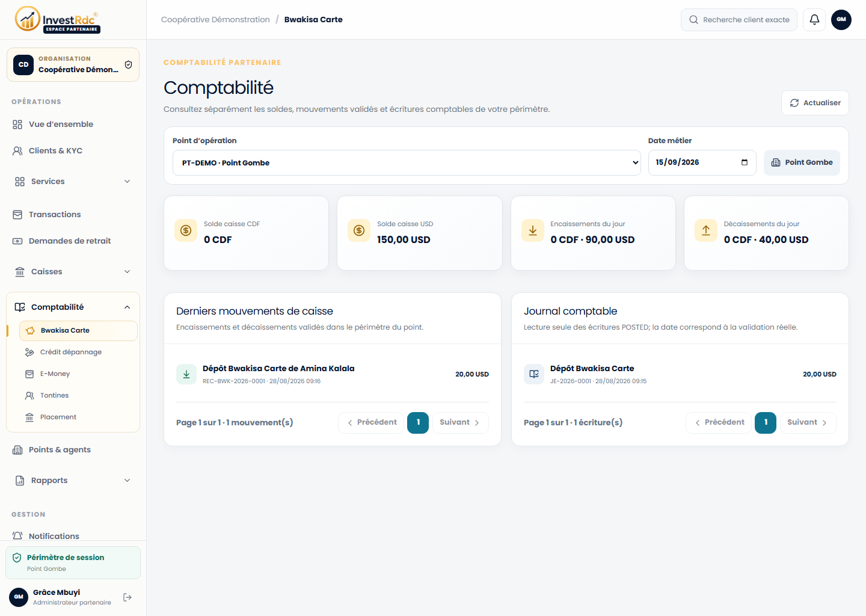Expand the Services menu chevron

[127, 182]
